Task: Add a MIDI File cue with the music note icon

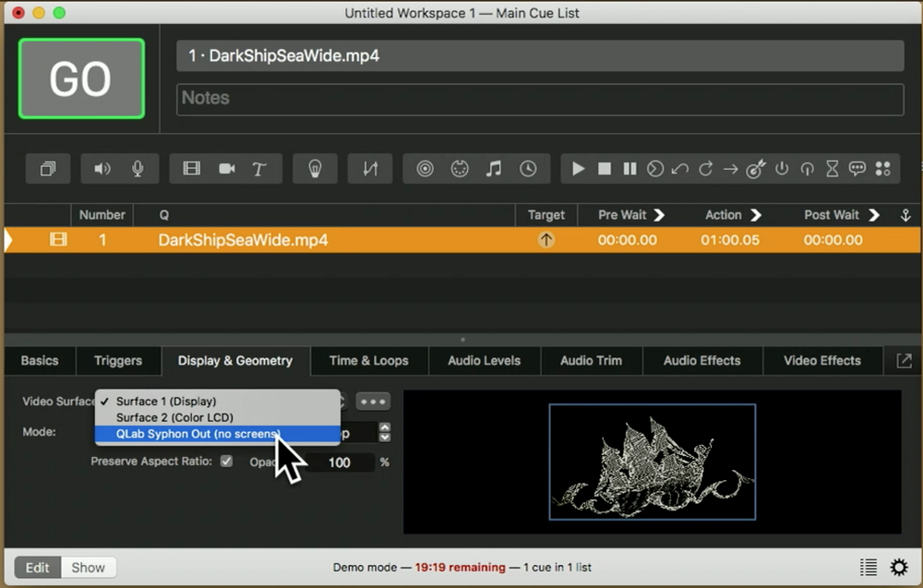Action: click(494, 169)
